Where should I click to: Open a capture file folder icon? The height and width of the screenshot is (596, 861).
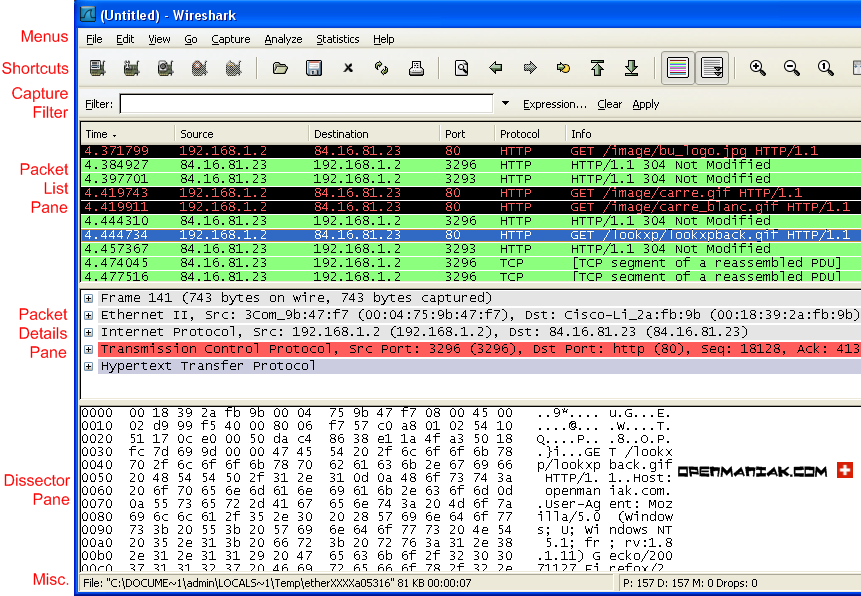280,68
